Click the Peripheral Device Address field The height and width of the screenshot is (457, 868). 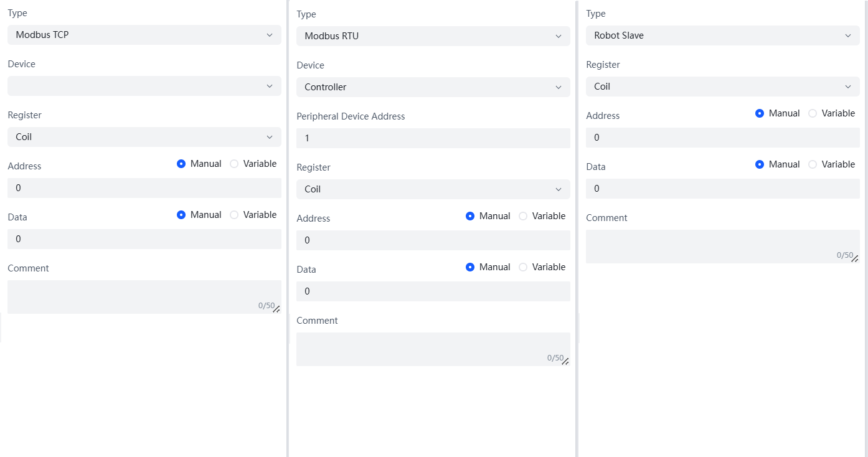(433, 138)
